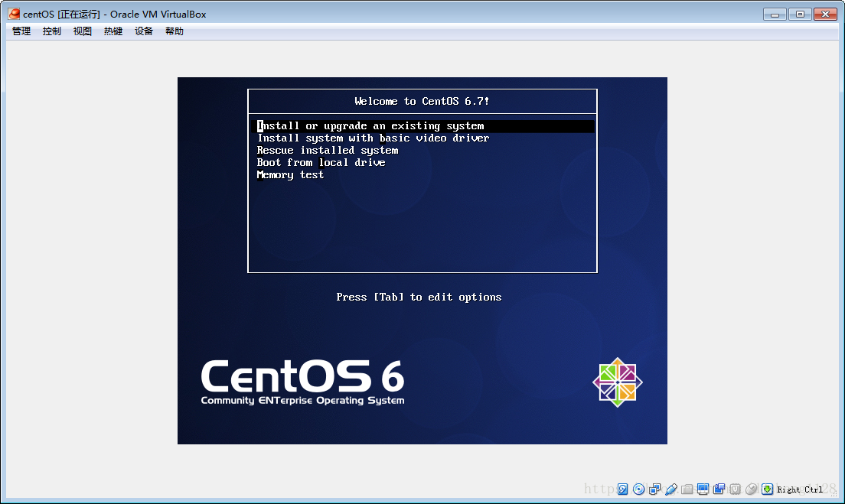Click the optical disc status icon
Screen dimensions: 845x504
click(638, 489)
